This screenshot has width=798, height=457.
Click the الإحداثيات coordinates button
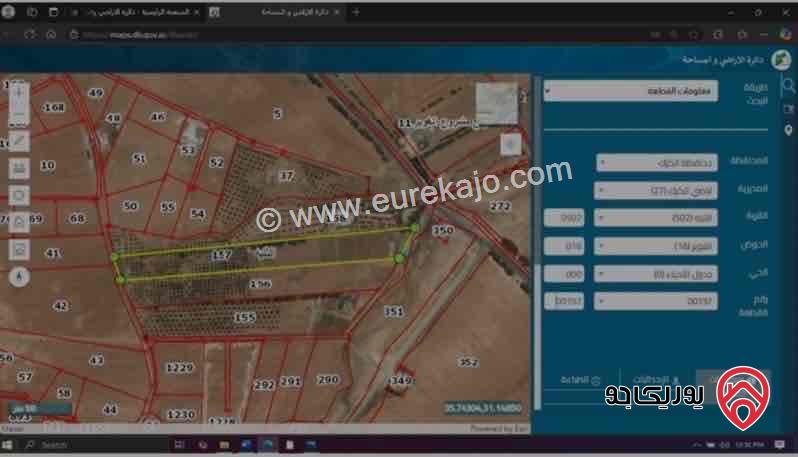click(x=656, y=380)
